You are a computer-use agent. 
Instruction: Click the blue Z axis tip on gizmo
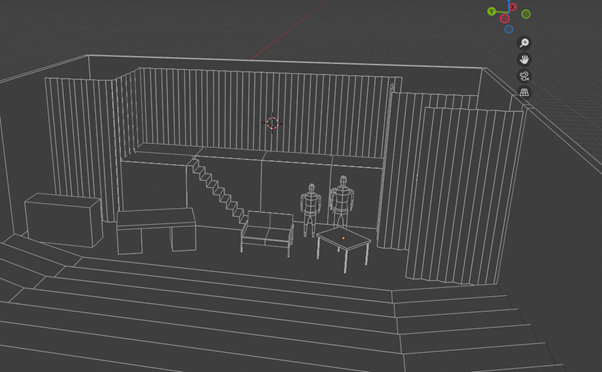click(x=509, y=2)
